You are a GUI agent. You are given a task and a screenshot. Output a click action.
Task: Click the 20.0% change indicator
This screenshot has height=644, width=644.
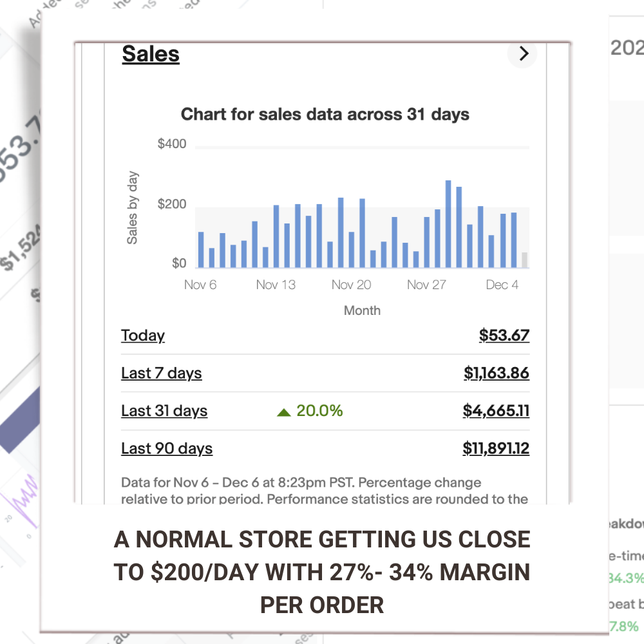point(319,411)
